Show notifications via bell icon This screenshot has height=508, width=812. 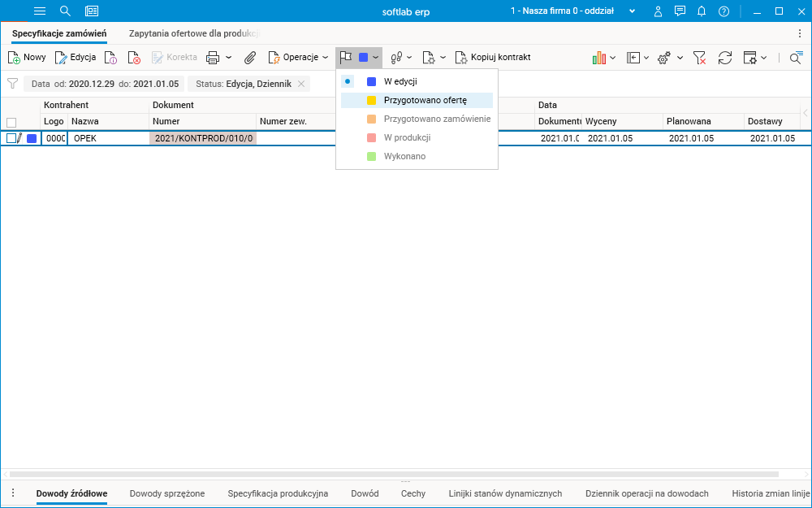pos(702,11)
